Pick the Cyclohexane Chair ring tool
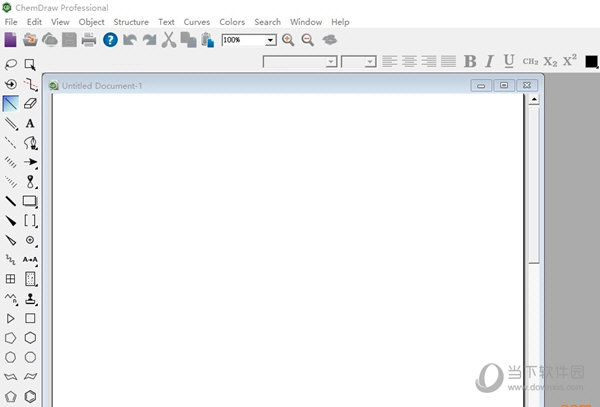600x407 pixels. (11, 377)
